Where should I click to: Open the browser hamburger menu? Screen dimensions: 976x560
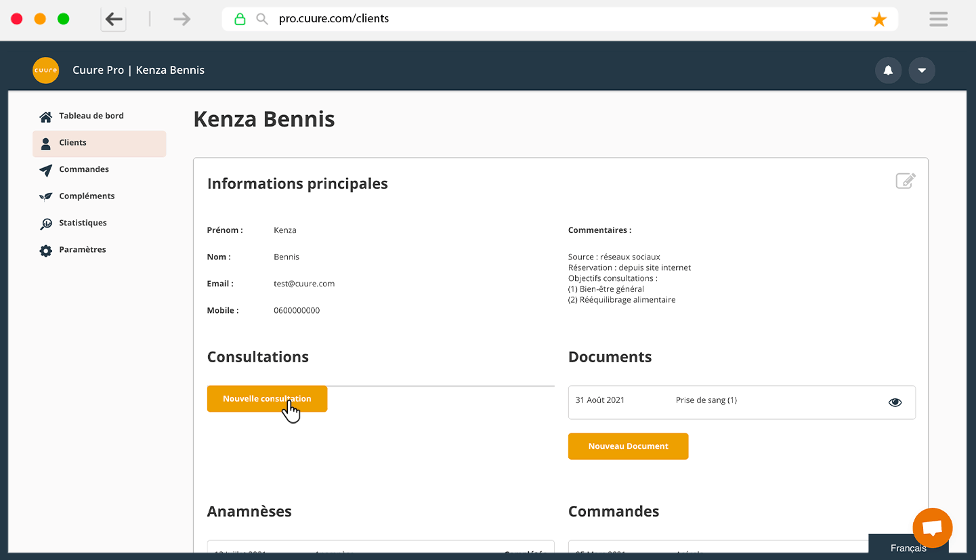[x=939, y=19]
